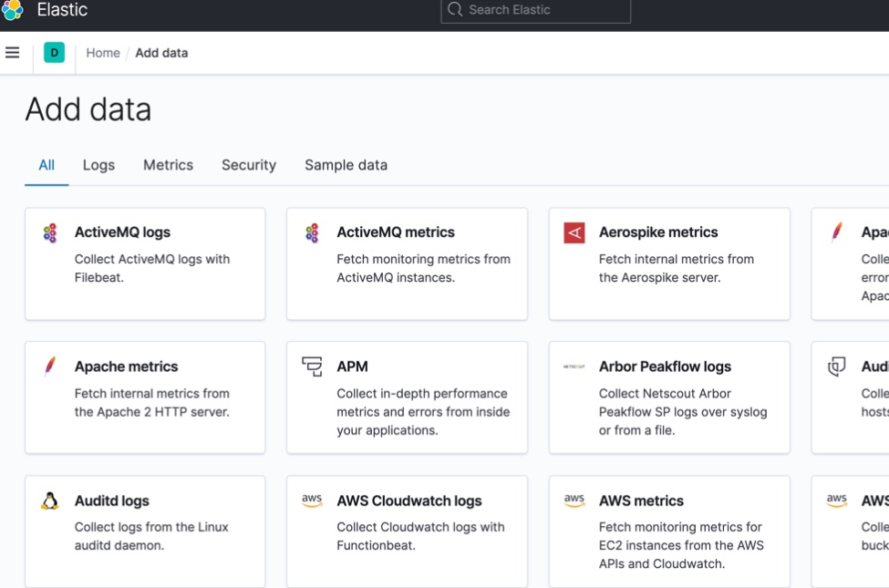Switch to the Metrics tab
Screen dimensions: 889x588
pos(168,165)
